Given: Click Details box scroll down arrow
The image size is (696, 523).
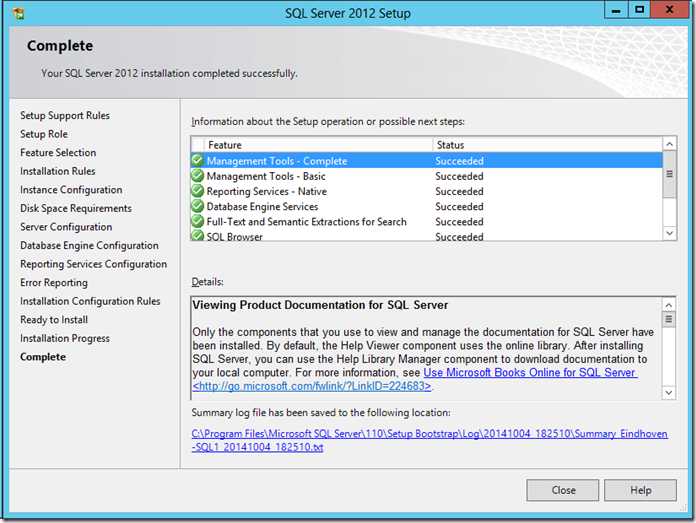Looking at the screenshot, I should coord(669,392).
